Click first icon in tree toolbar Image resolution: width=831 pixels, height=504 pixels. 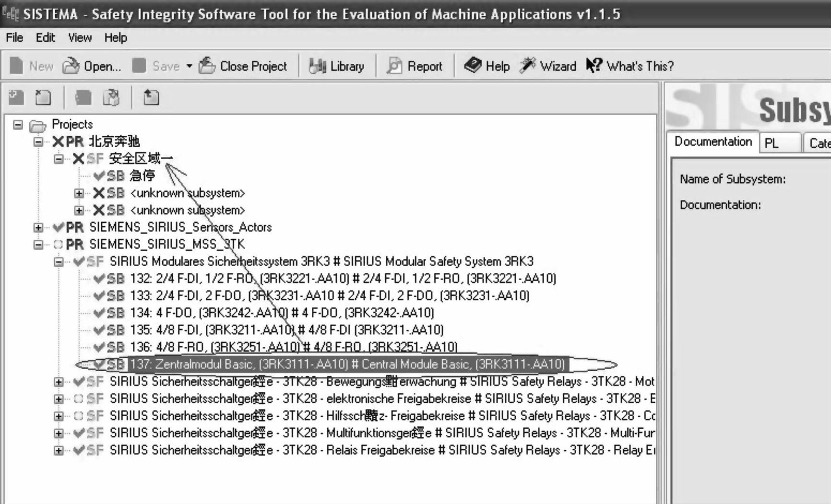[16, 98]
